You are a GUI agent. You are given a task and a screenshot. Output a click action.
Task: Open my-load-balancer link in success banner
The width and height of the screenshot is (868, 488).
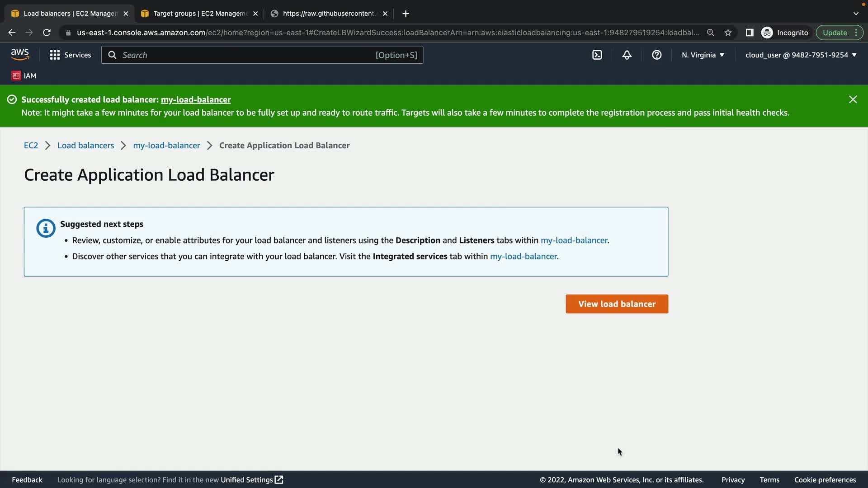pyautogui.click(x=196, y=99)
